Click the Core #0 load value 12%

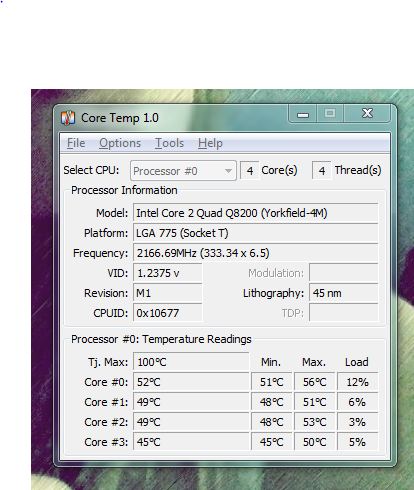357,382
